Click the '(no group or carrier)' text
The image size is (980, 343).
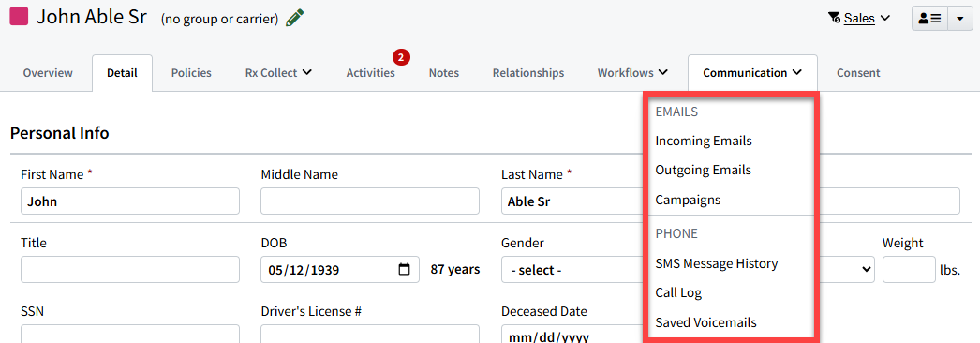[x=219, y=20]
